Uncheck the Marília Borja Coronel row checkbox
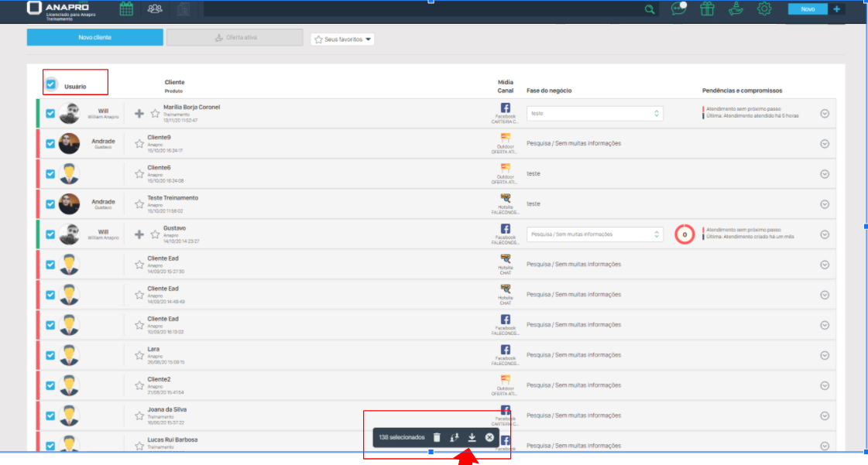The height and width of the screenshot is (465, 868). [x=50, y=114]
